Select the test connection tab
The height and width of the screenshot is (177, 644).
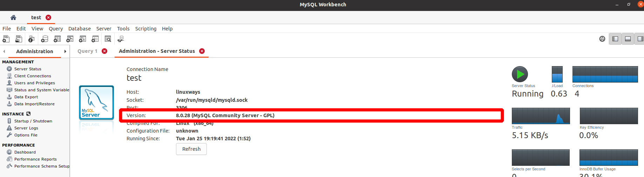pos(36,17)
